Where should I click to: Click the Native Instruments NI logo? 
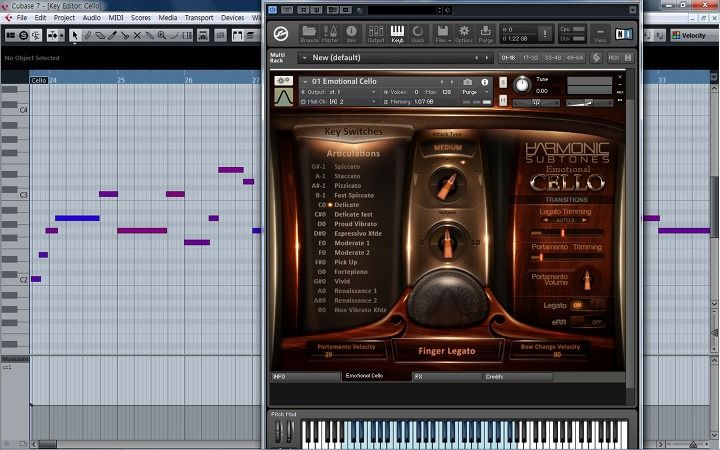pos(624,34)
